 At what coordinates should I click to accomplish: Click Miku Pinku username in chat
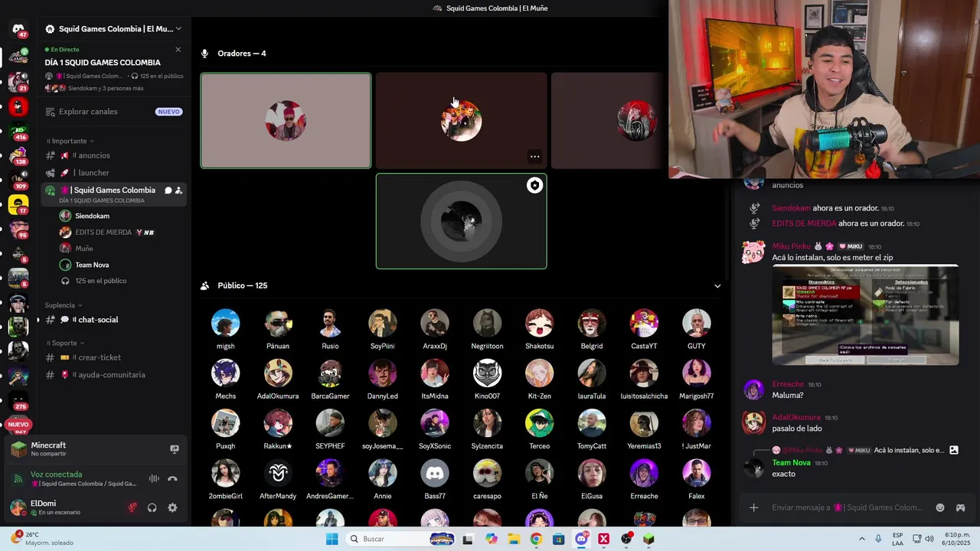click(791, 246)
